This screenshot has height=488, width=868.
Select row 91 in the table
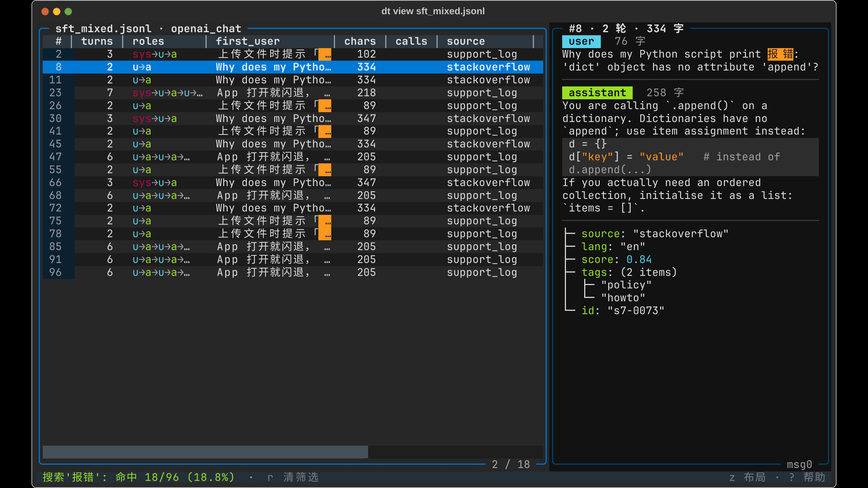pos(293,260)
